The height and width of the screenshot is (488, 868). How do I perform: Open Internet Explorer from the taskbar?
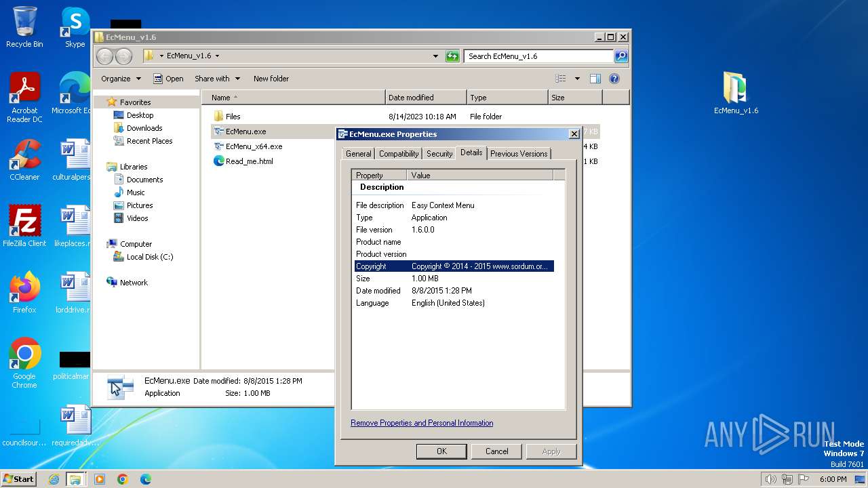click(x=54, y=479)
